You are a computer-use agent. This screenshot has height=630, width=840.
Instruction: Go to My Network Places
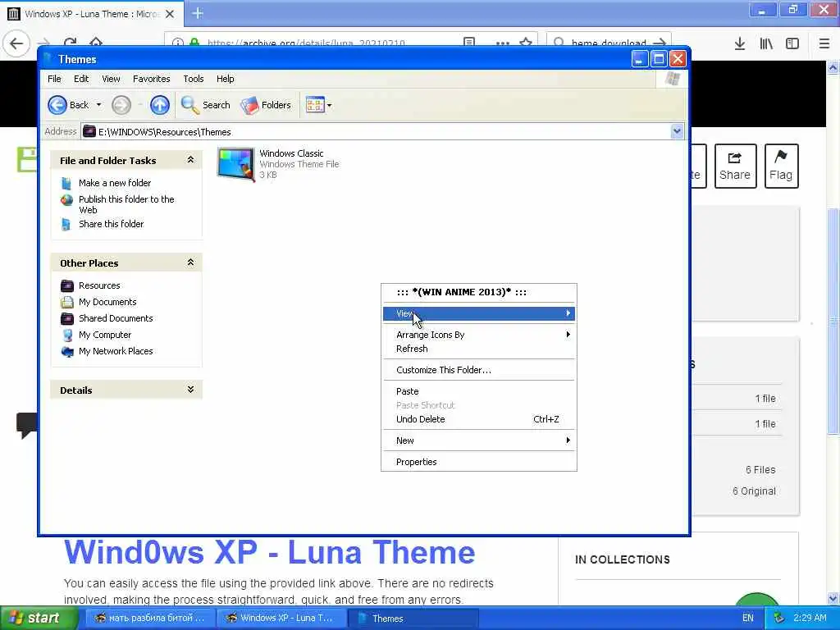116,351
